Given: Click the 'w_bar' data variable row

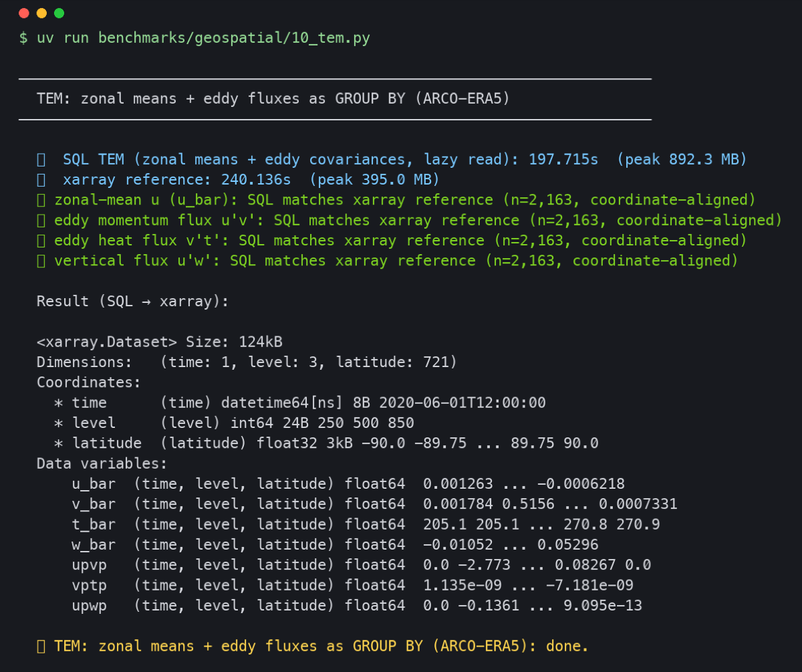Looking at the screenshot, I should (336, 544).
